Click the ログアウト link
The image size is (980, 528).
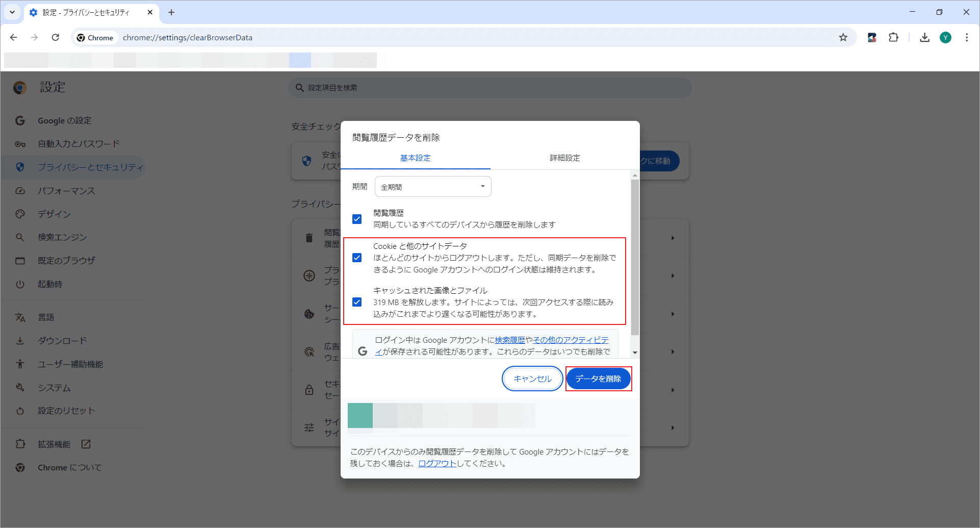point(437,463)
